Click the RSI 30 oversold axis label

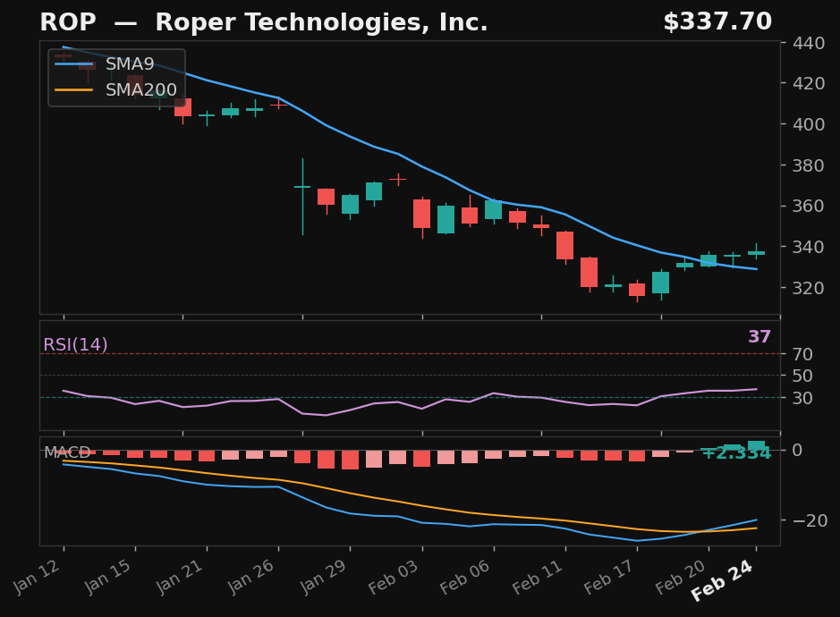click(x=803, y=398)
